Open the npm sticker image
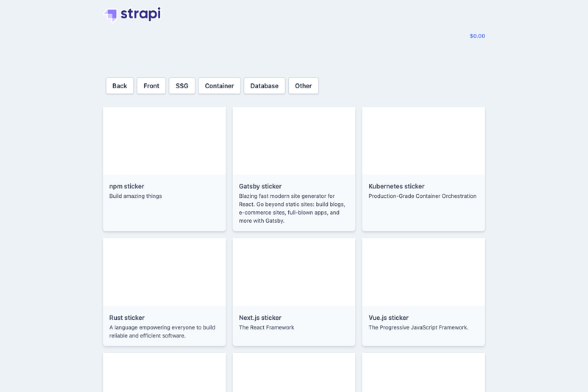The height and width of the screenshot is (392, 588). 164,140
